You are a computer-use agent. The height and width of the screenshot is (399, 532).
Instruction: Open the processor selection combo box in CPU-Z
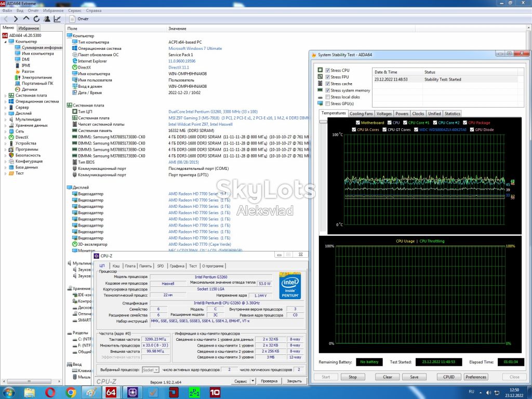pos(150,370)
